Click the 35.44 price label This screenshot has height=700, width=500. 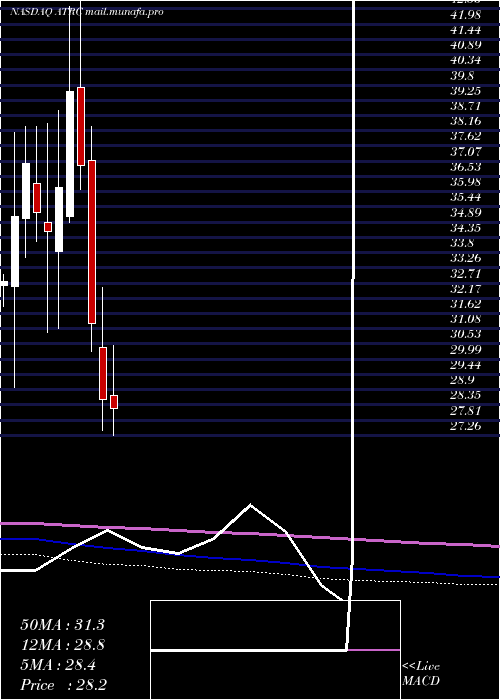(x=466, y=197)
